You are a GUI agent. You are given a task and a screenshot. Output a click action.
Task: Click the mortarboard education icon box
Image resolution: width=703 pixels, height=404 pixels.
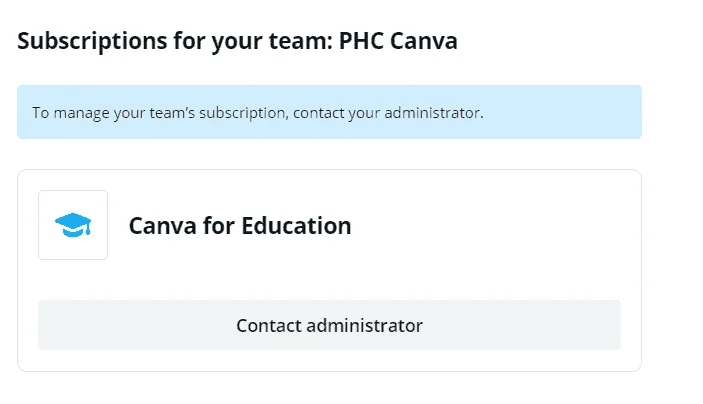(x=73, y=225)
